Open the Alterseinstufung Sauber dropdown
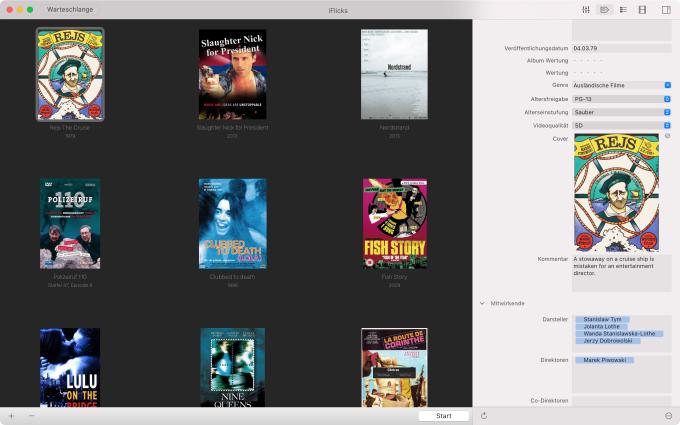The width and height of the screenshot is (680, 425). point(621,112)
